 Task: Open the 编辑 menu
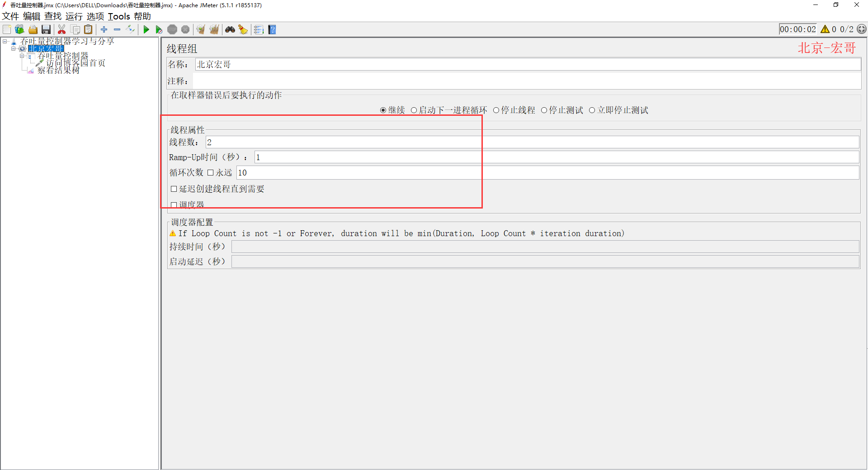32,16
